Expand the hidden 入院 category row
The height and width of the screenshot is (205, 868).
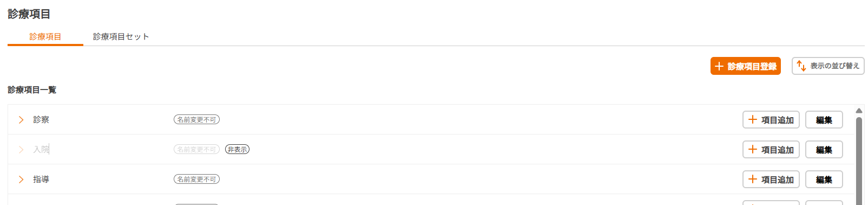click(x=21, y=149)
